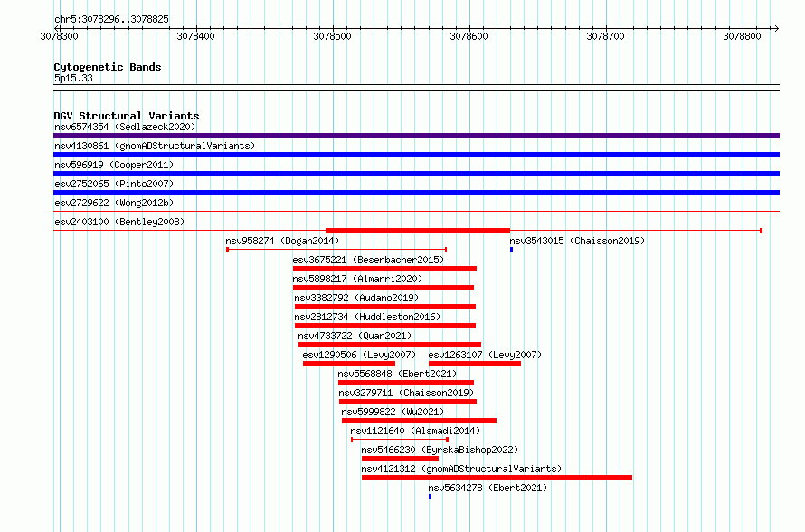The image size is (805, 532).
Task: Click the red esv1263107 Levy2007 bar
Action: 475,364
